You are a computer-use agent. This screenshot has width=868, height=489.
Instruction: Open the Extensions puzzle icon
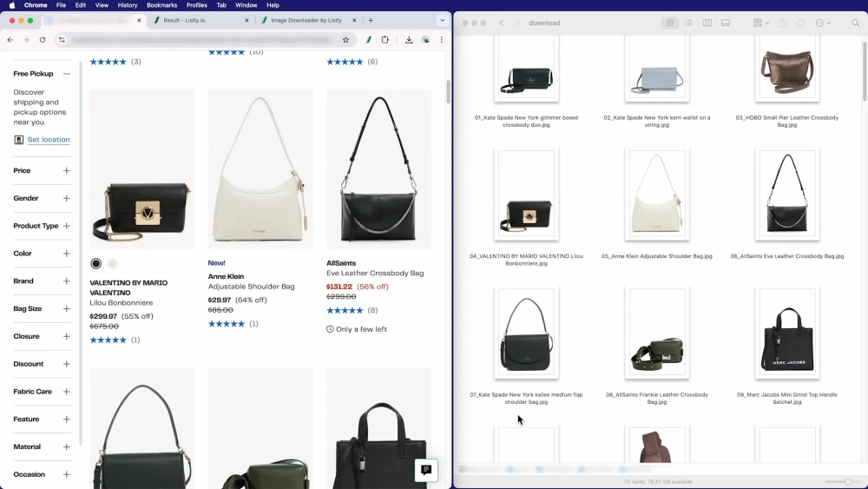(x=385, y=40)
